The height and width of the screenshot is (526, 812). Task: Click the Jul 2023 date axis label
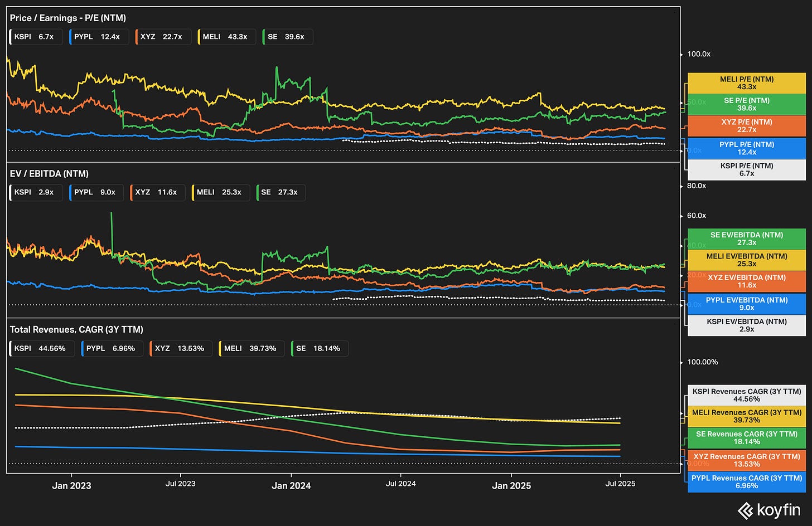click(181, 484)
